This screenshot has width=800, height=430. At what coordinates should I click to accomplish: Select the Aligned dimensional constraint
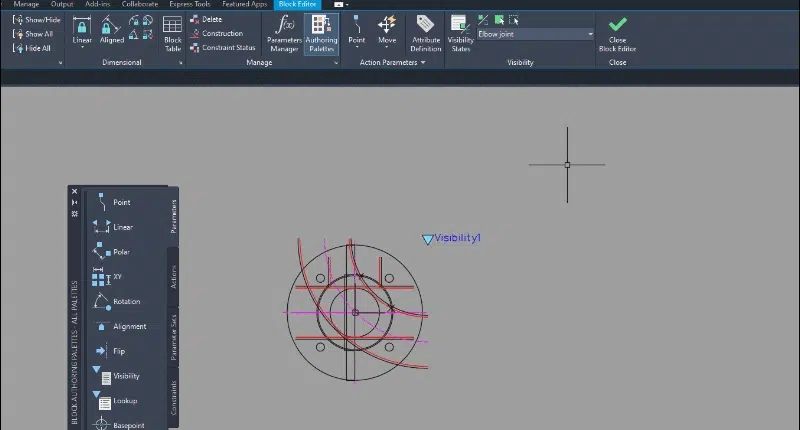(x=111, y=30)
